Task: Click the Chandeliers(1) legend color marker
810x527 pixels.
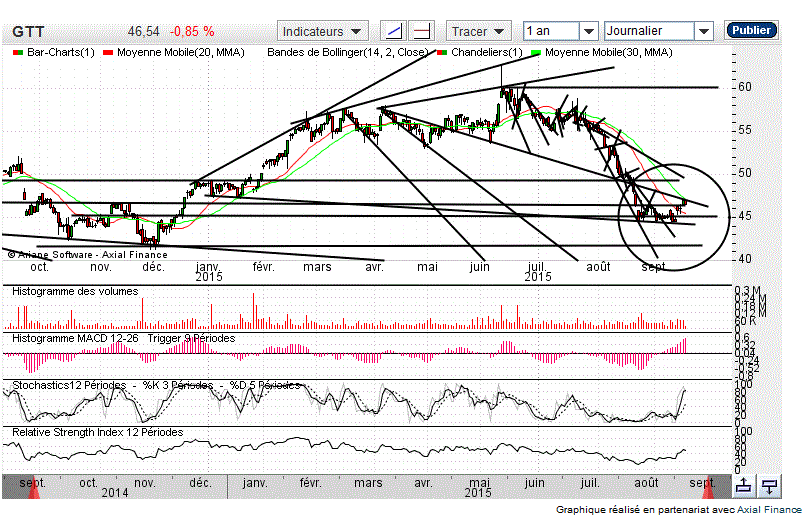Action: [x=442, y=51]
